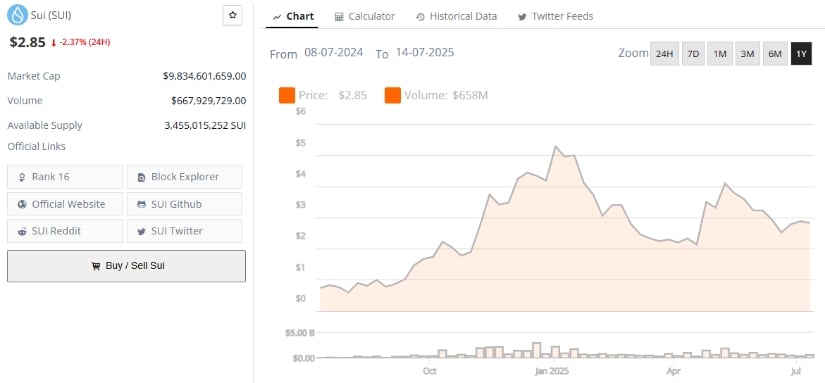Click the To date 14-07-2025 field

[425, 53]
